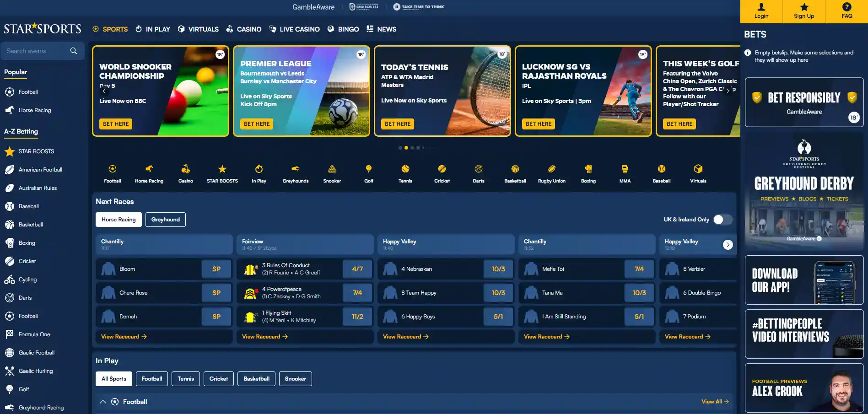Filter In Play by Cricket tab
Viewport: 868px width, 414px height.
pyautogui.click(x=219, y=379)
